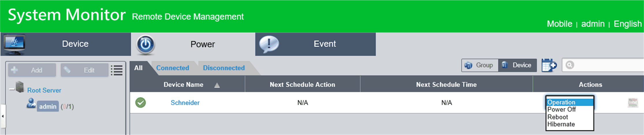The height and width of the screenshot is (135, 644).
Task: Show only Connected devices
Action: [173, 68]
